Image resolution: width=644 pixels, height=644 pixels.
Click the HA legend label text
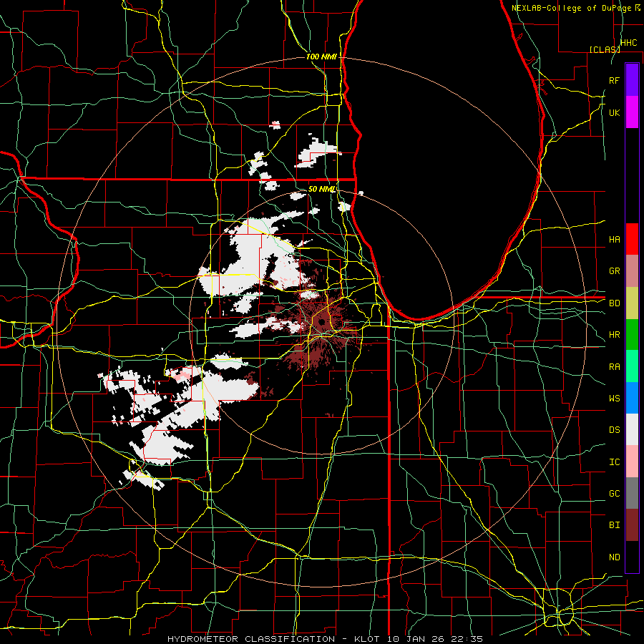(x=614, y=239)
